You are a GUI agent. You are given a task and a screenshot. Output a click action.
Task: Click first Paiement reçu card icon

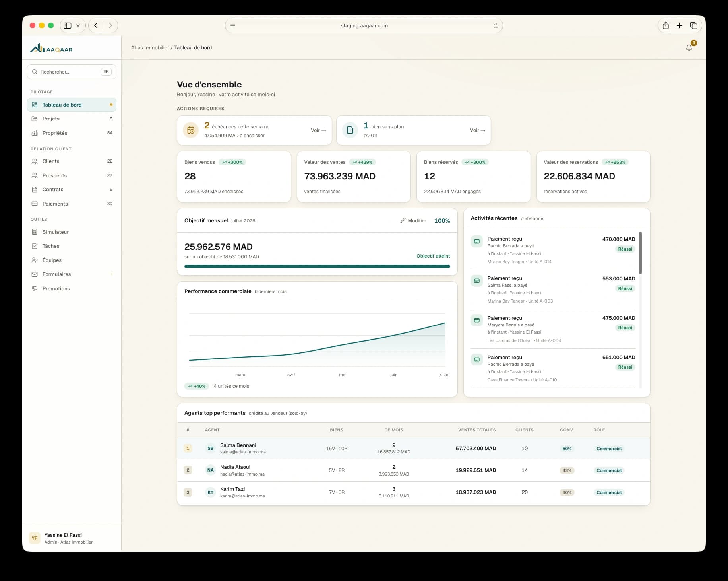477,241
